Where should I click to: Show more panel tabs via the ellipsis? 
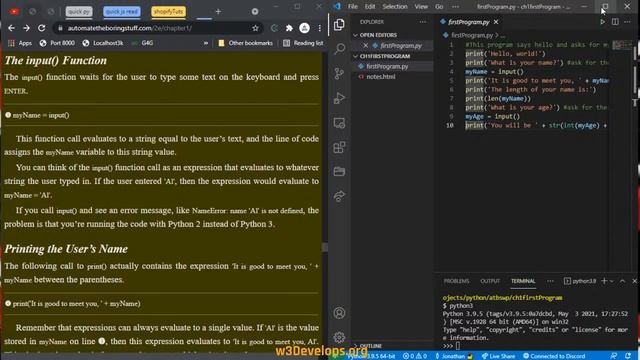550,281
